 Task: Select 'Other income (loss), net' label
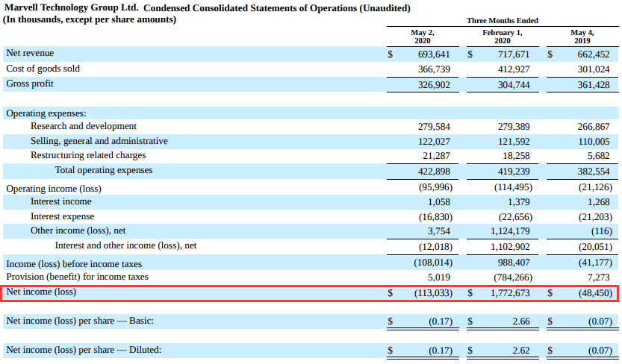(x=78, y=230)
